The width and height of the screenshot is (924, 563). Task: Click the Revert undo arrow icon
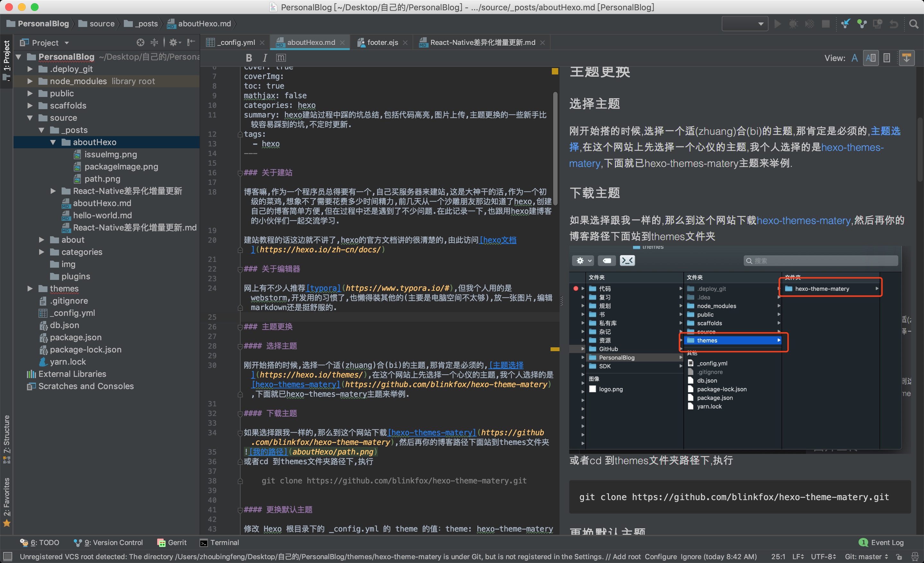(x=894, y=24)
